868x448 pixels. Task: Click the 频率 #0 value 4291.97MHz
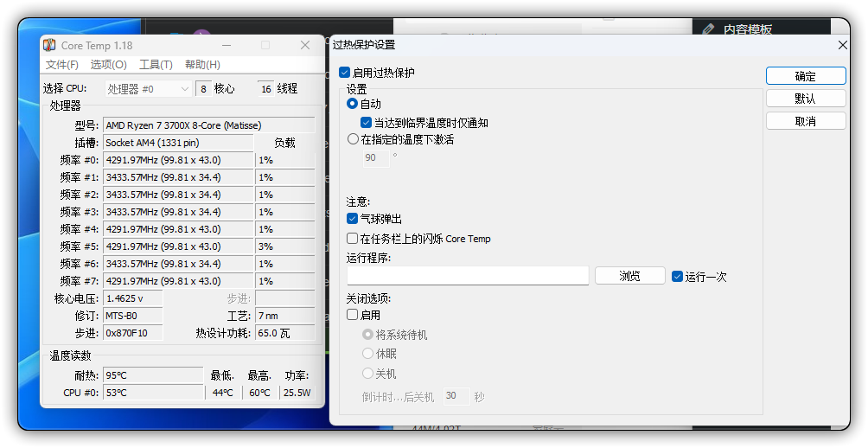coord(178,160)
